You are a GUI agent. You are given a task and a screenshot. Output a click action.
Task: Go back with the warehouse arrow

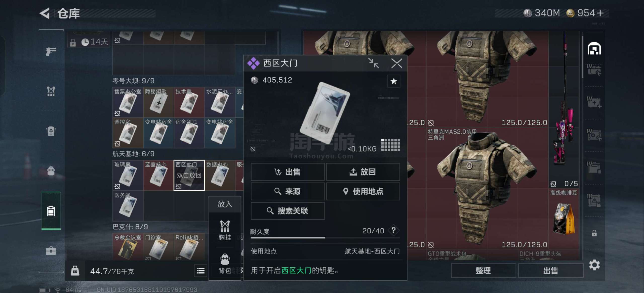click(x=45, y=13)
